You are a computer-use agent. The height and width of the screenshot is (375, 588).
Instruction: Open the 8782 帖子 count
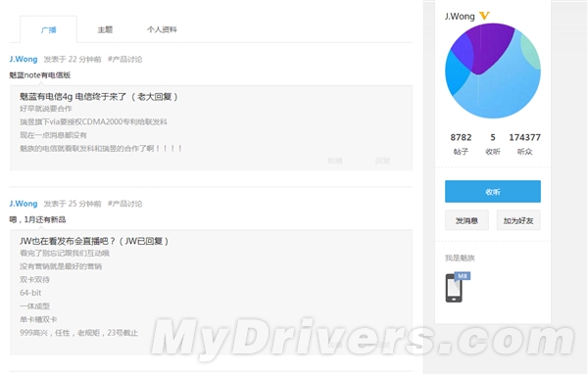tap(461, 144)
